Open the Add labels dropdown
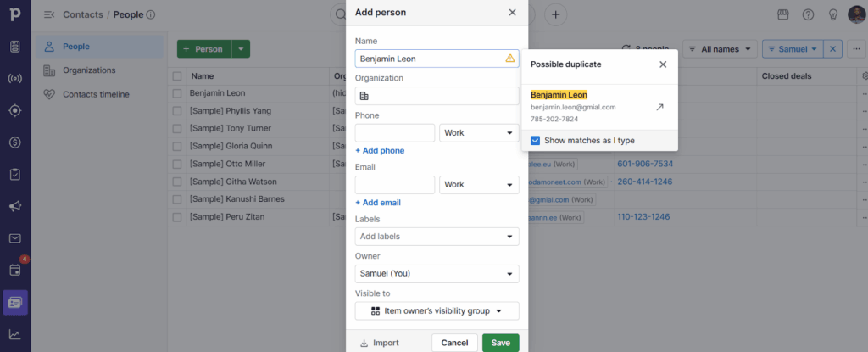The width and height of the screenshot is (868, 352). (x=437, y=237)
